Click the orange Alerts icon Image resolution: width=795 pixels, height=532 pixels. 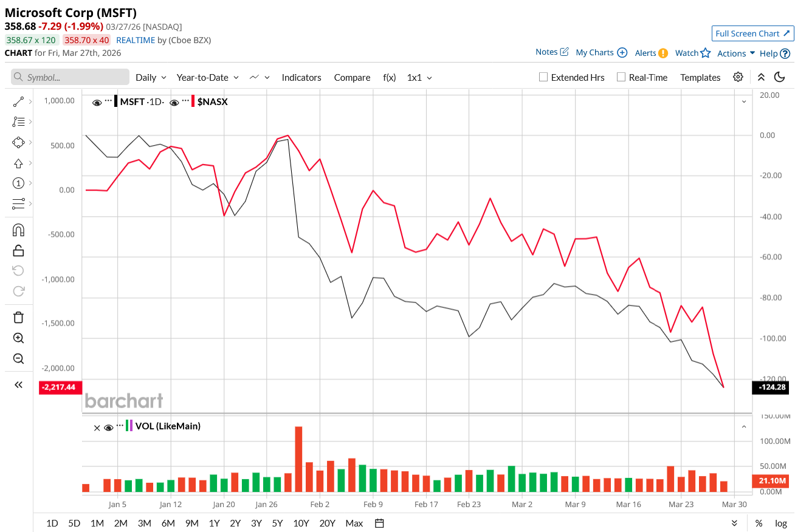(x=663, y=53)
